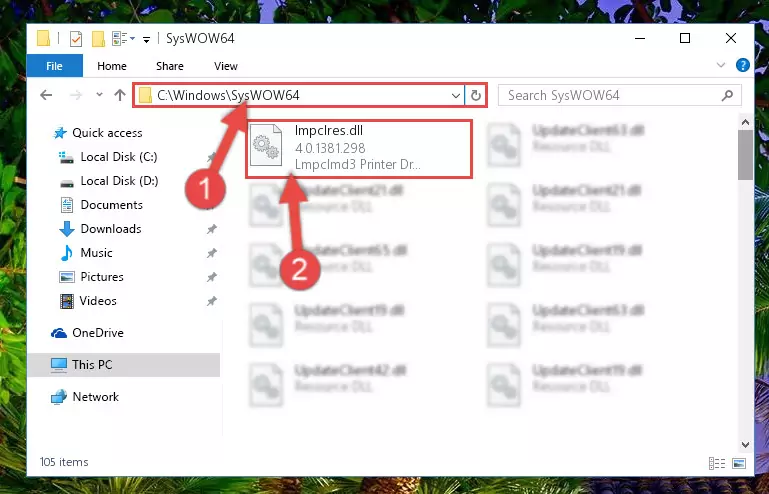Open Help via the blue question icon
The width and height of the screenshot is (769, 494).
(x=743, y=65)
